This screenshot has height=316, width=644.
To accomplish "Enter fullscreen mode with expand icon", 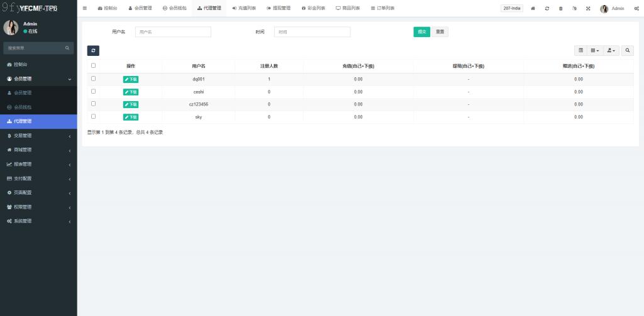I will (588, 8).
